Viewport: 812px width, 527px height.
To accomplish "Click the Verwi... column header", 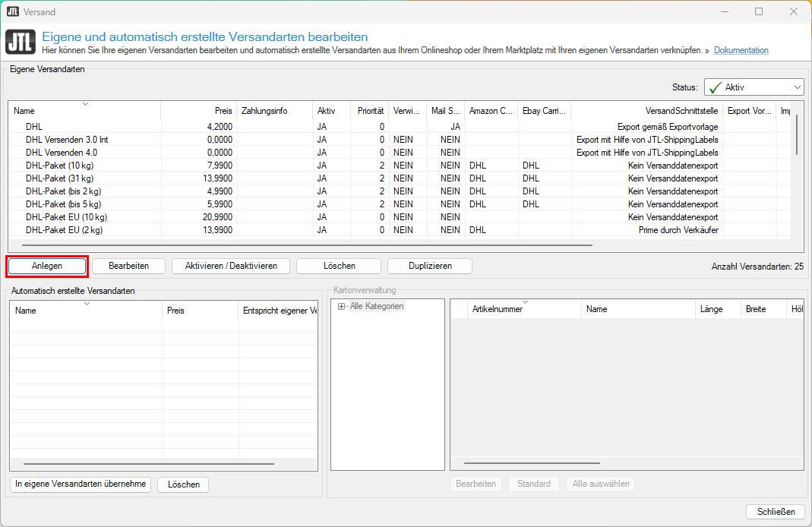I will pos(408,111).
